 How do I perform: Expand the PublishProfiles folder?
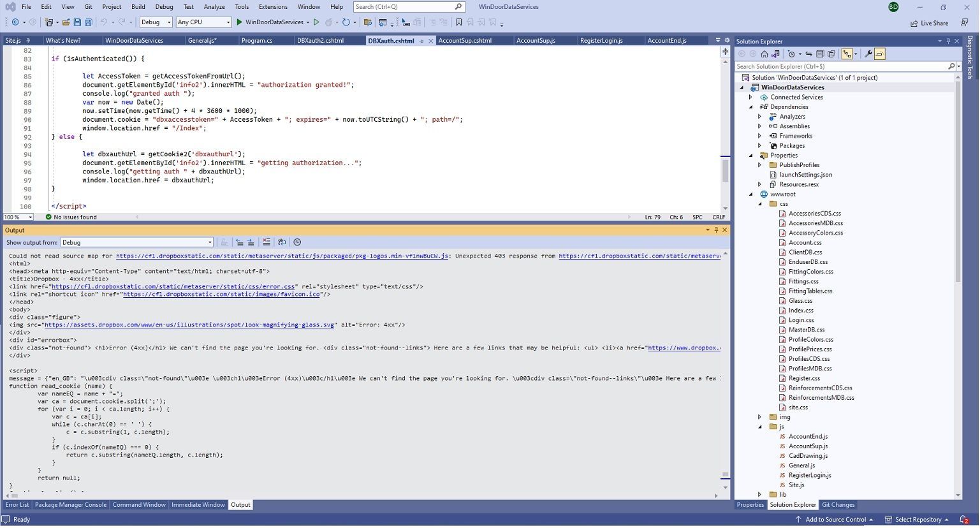pos(759,165)
